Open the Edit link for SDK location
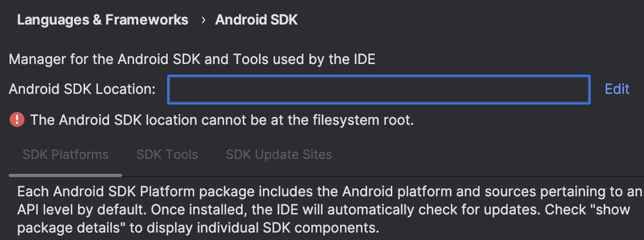The height and width of the screenshot is (240, 644). click(x=617, y=89)
